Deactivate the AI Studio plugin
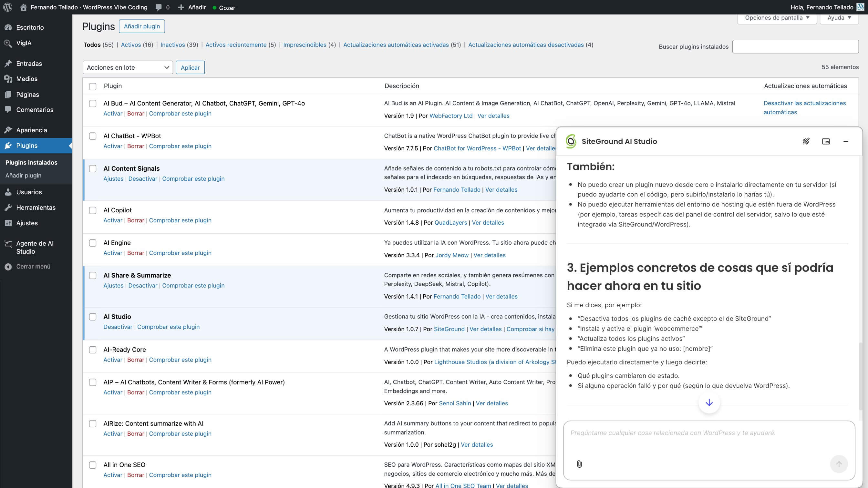 (118, 327)
